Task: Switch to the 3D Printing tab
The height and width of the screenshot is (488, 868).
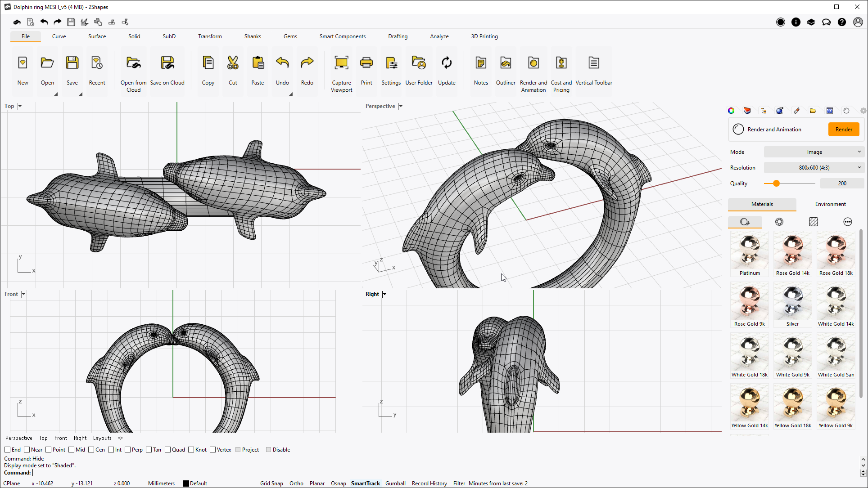Action: coord(484,36)
